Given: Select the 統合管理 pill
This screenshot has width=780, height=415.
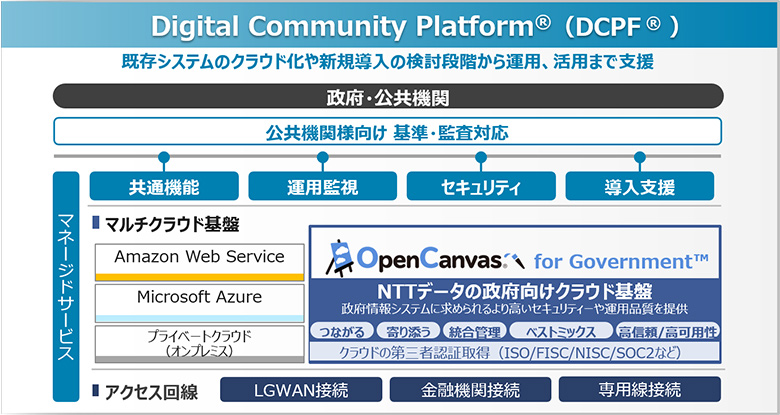Looking at the screenshot, I should pos(474,331).
